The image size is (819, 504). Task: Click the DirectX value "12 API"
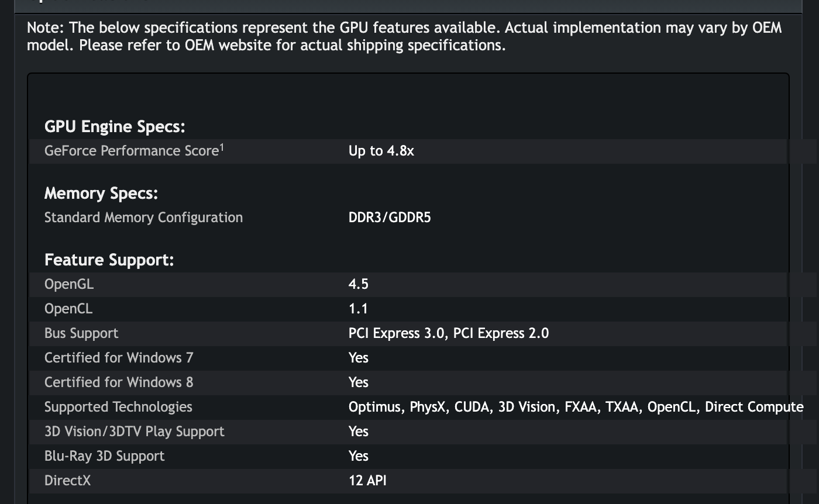pos(367,481)
